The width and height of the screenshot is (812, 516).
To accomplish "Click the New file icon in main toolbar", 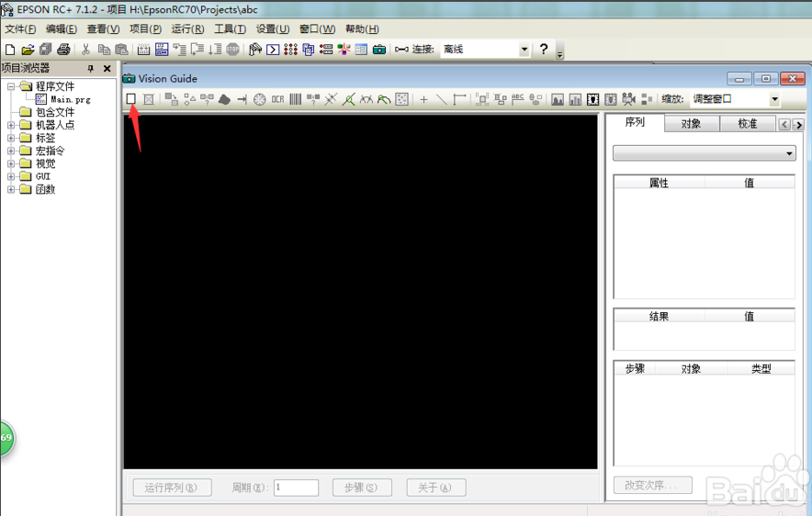I will click(10, 50).
